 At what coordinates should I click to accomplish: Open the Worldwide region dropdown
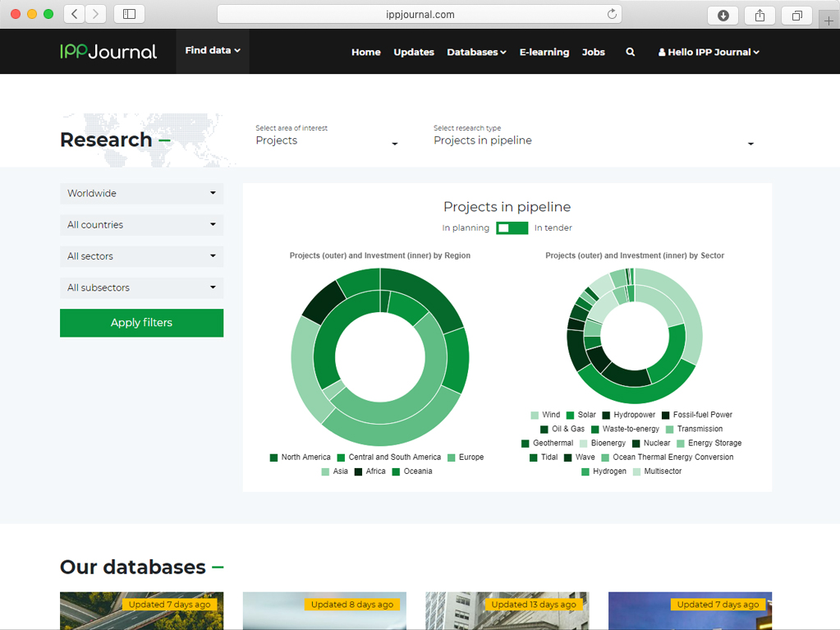(141, 194)
